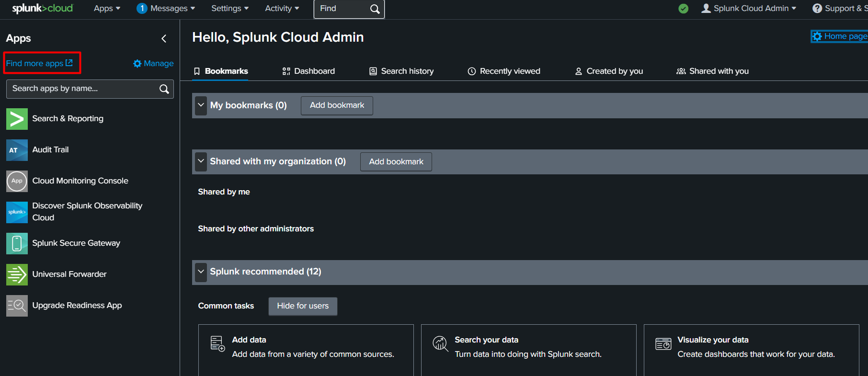Click the Audit Trail app icon
The width and height of the screenshot is (868, 376).
tap(17, 150)
